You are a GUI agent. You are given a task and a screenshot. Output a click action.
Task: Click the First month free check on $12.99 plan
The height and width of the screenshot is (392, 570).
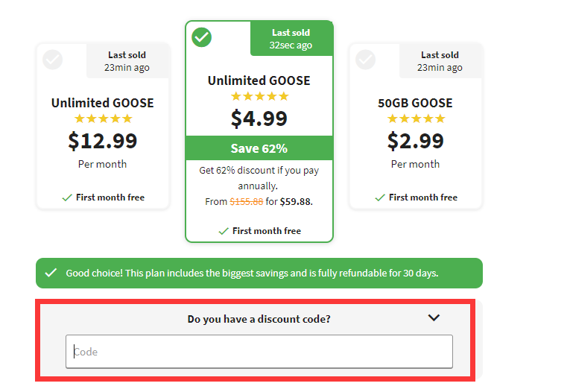pos(67,197)
